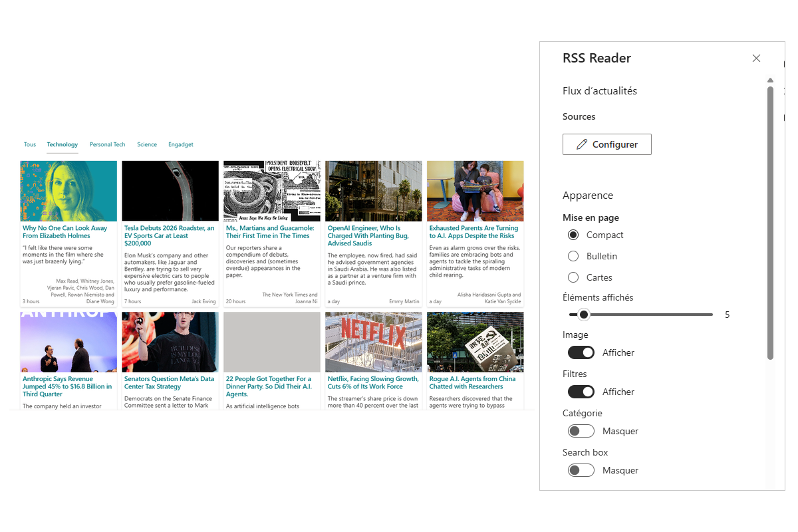Click the Rogue A.I. Agents article thumbnail
This screenshot has width=798, height=532.
pos(475,342)
